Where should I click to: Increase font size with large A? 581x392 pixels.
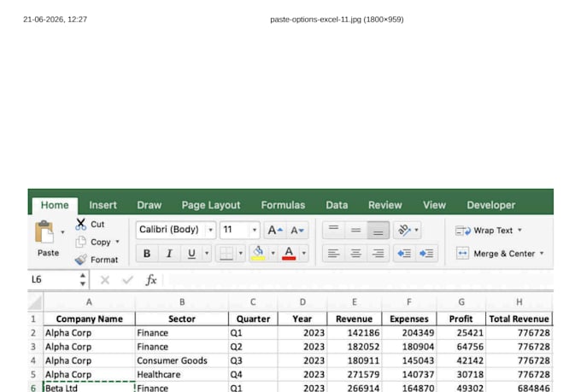275,230
